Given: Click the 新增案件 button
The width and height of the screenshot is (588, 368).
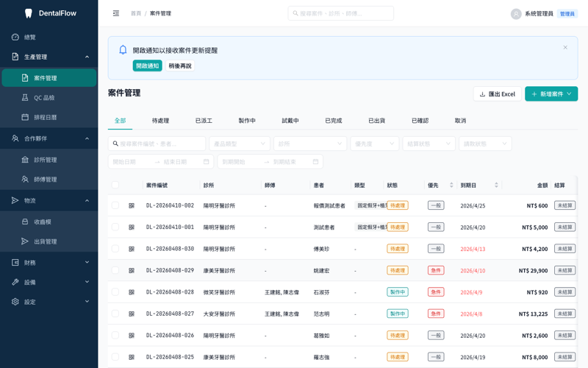Looking at the screenshot, I should 551,94.
